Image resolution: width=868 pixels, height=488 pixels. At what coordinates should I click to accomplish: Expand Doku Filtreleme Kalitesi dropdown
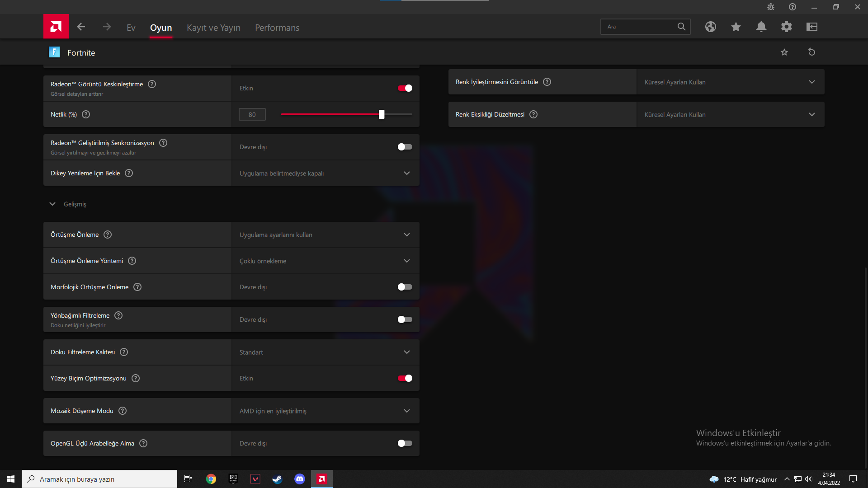point(325,352)
